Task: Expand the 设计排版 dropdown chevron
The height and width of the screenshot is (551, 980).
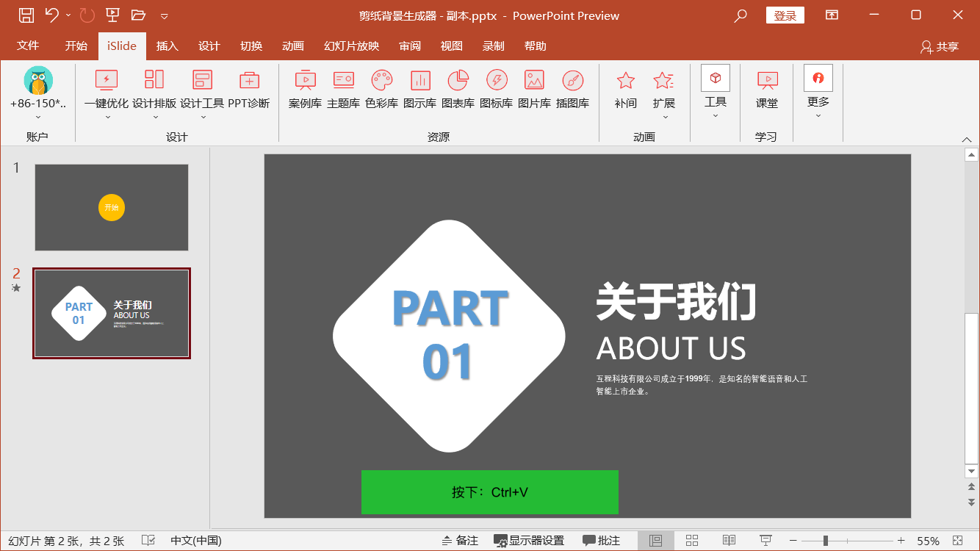Action: [x=154, y=117]
